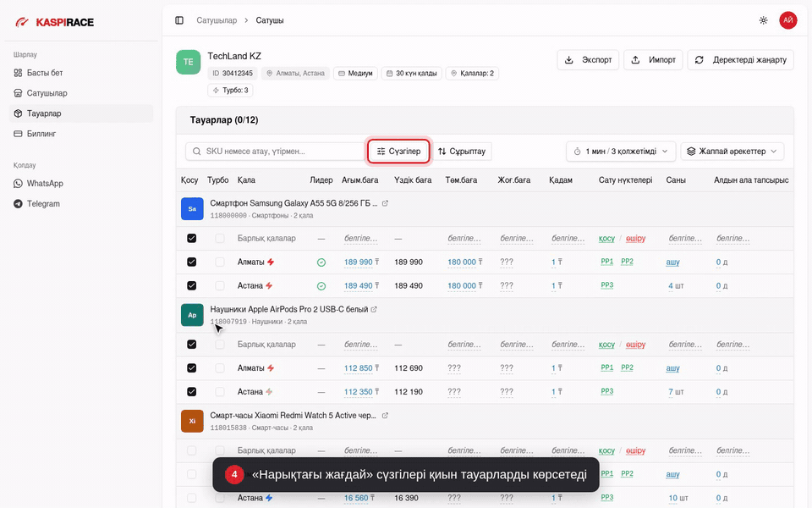Click the green TE seller avatar
812x508 pixels.
188,62
